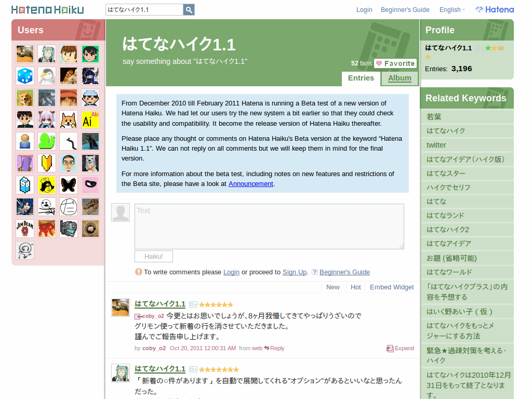532x399 pixels.
Task: Open the yellow Ai user avatar
Action: [90, 119]
